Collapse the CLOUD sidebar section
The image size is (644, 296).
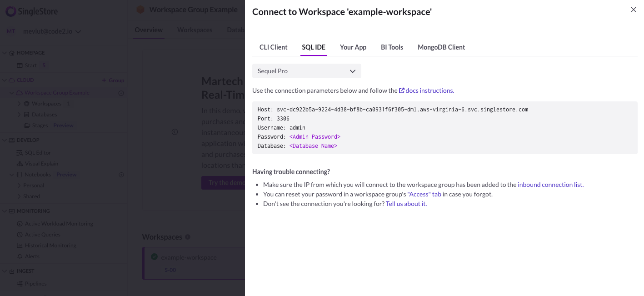click(x=5, y=80)
